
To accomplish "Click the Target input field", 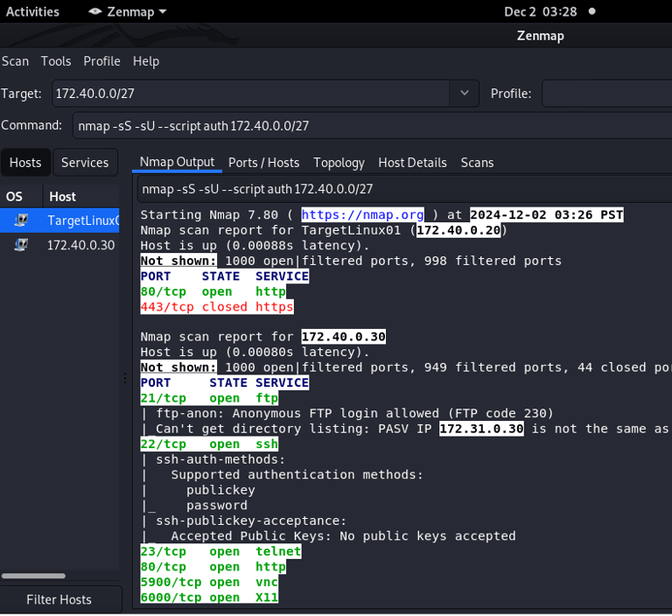I will tap(251, 93).
